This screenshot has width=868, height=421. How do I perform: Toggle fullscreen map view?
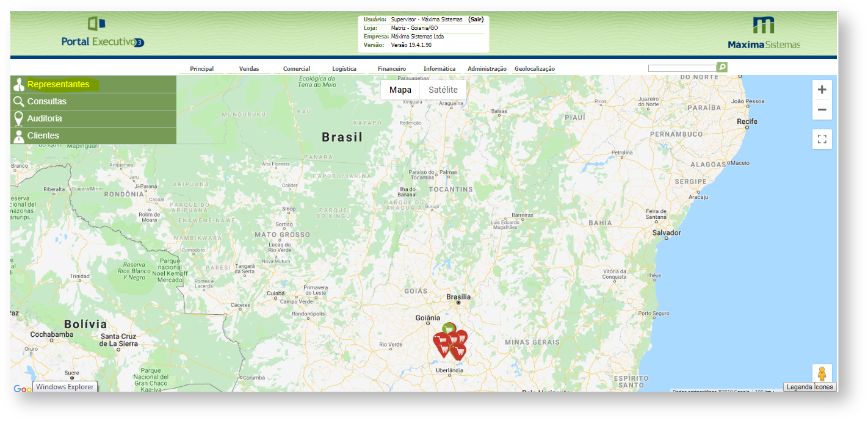pos(822,139)
